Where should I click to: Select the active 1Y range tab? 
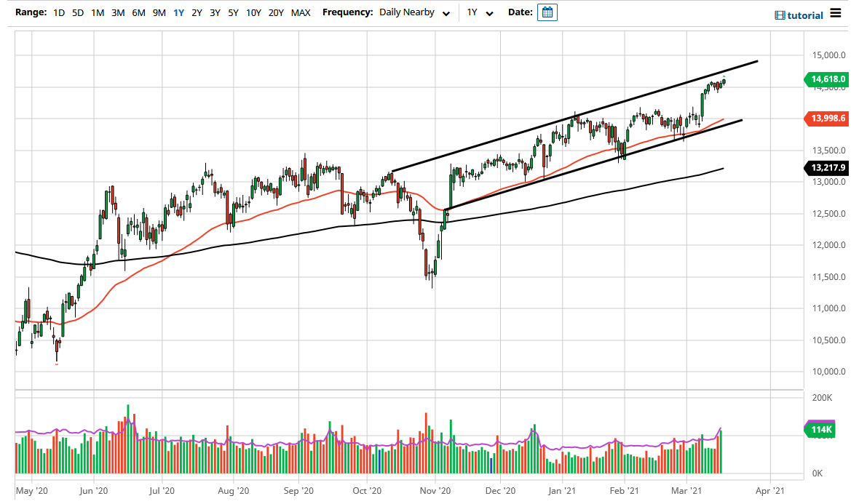(178, 12)
